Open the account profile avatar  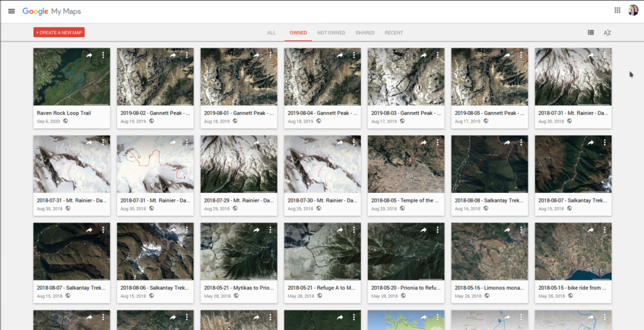pos(633,10)
